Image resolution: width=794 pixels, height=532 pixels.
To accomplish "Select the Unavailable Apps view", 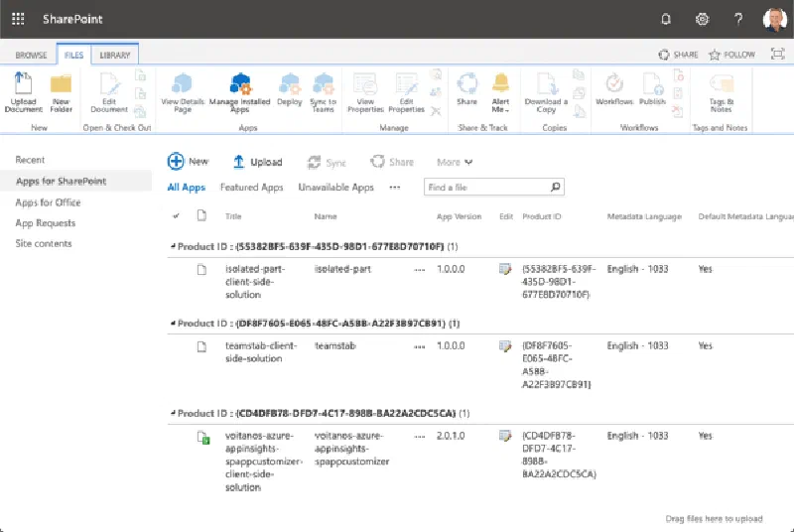I will click(335, 188).
